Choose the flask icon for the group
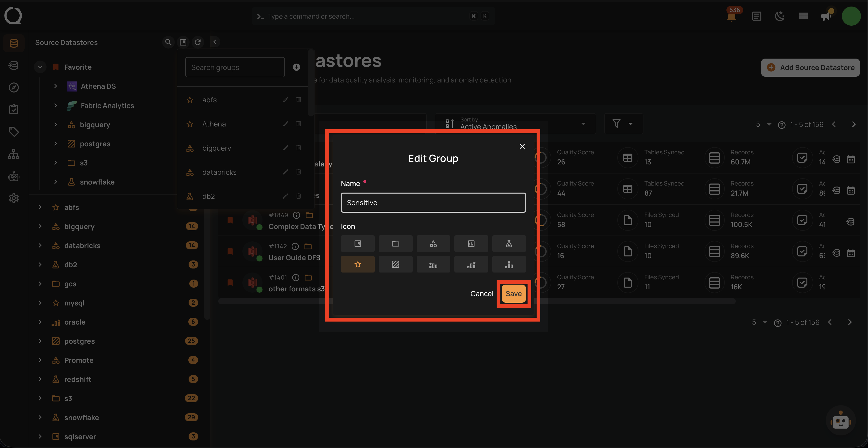Viewport: 868px width, 448px height. pos(509,243)
